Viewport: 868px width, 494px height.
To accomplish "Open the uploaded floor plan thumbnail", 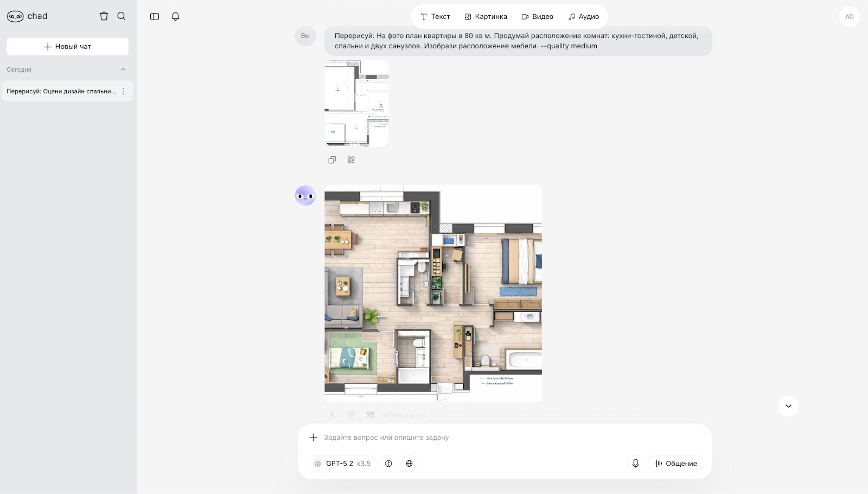I will (356, 103).
